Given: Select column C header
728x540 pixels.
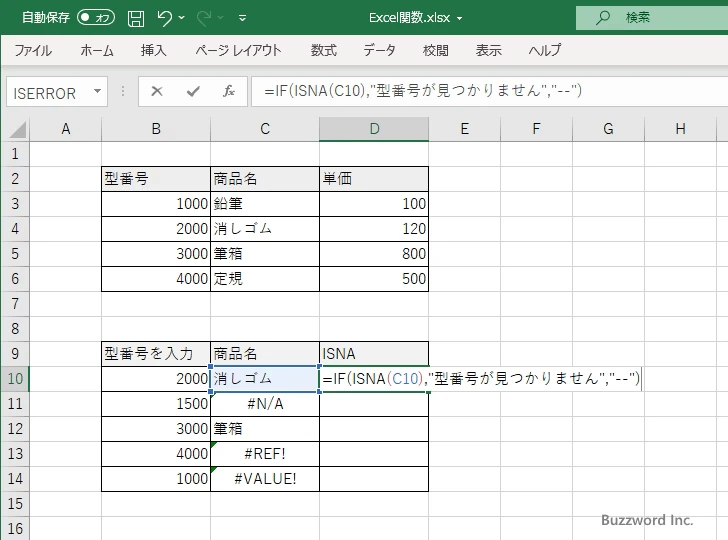Looking at the screenshot, I should pyautogui.click(x=265, y=129).
